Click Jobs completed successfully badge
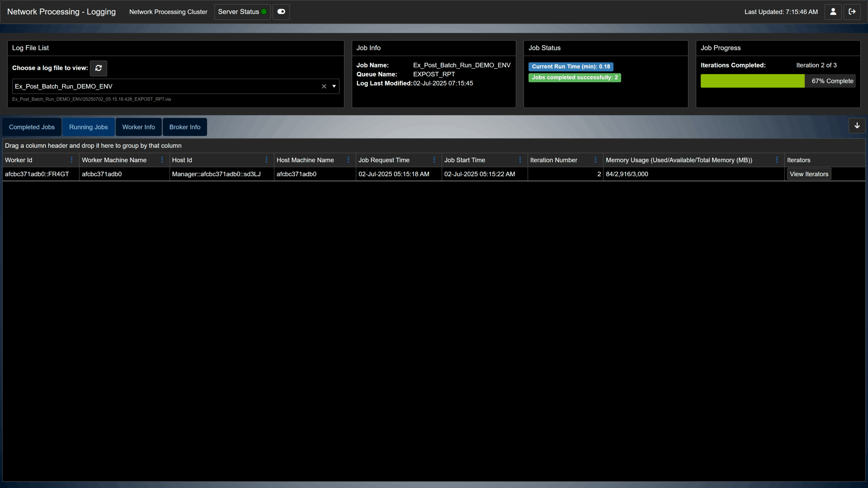 575,78
